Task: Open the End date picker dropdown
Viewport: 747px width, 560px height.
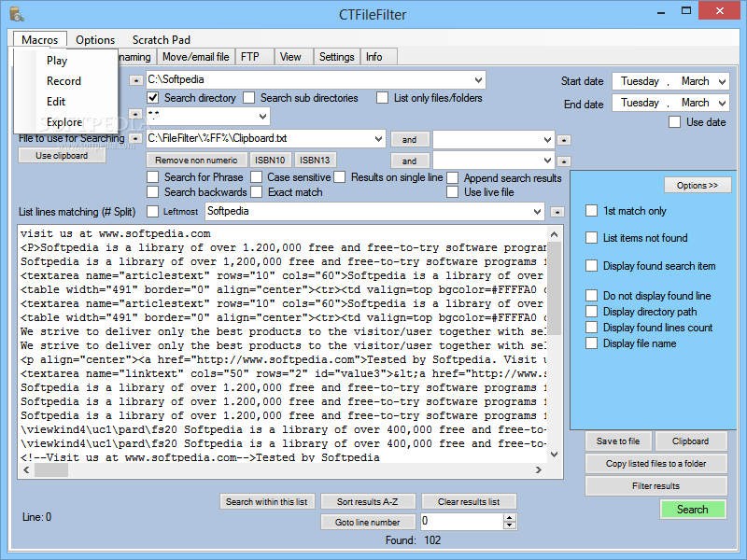Action: pos(722,103)
